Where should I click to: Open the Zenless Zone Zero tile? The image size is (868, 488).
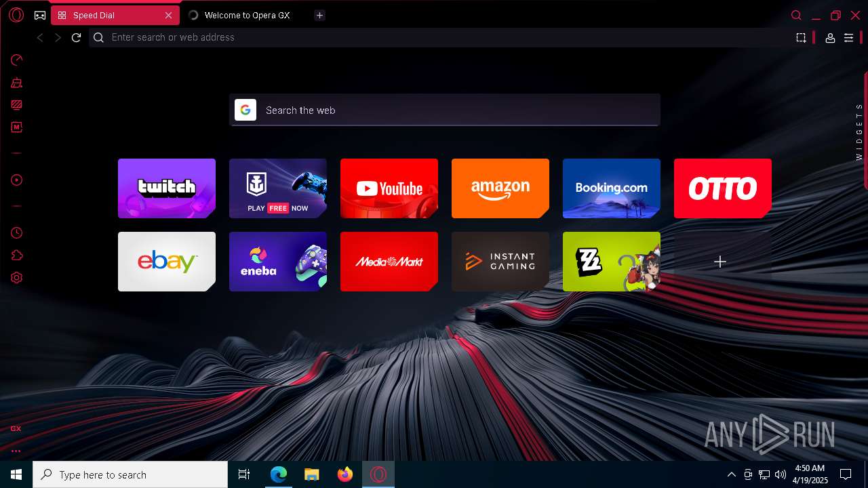[x=612, y=262]
